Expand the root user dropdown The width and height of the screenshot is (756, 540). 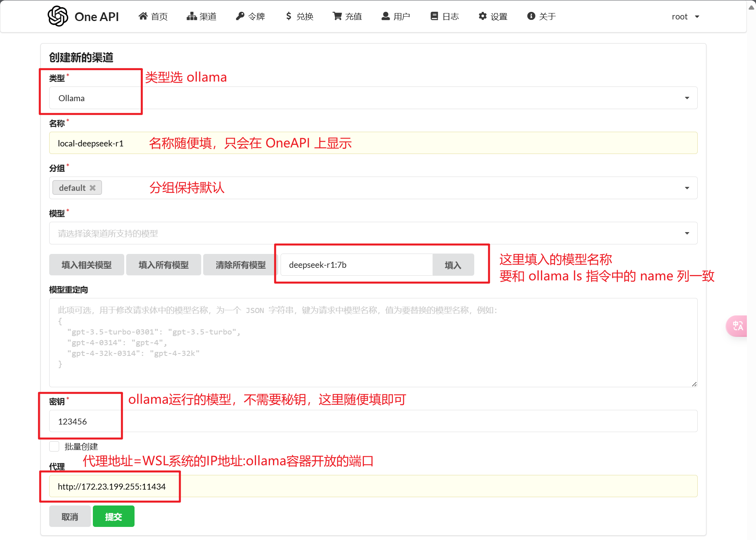pyautogui.click(x=685, y=17)
